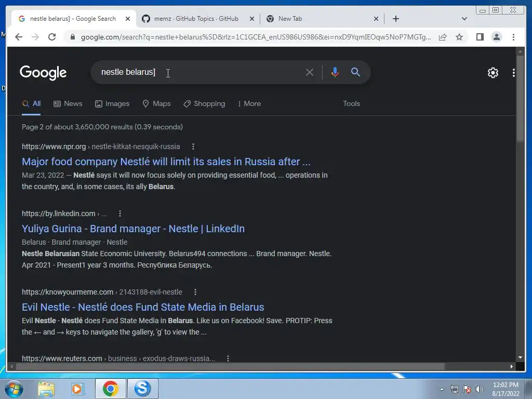Submit search with magnifier icon

tap(355, 72)
